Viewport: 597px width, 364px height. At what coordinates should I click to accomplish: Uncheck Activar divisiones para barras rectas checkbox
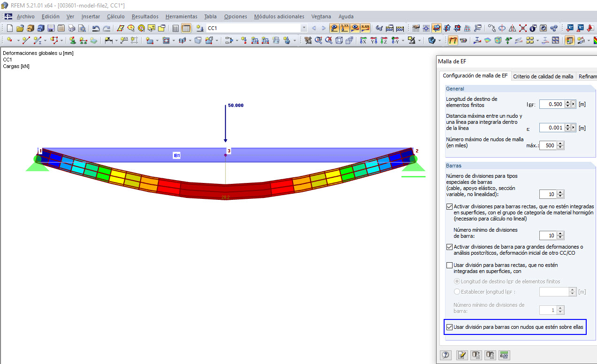(x=450, y=206)
